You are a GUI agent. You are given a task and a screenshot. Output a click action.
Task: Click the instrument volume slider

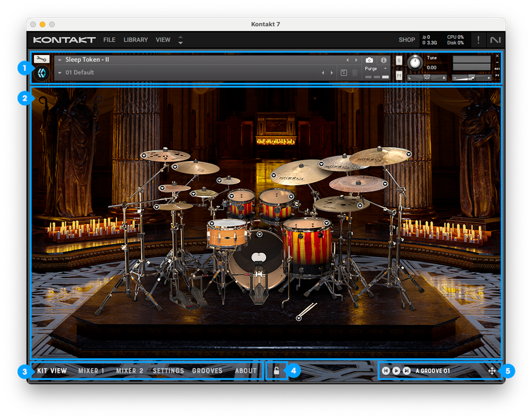[471, 78]
